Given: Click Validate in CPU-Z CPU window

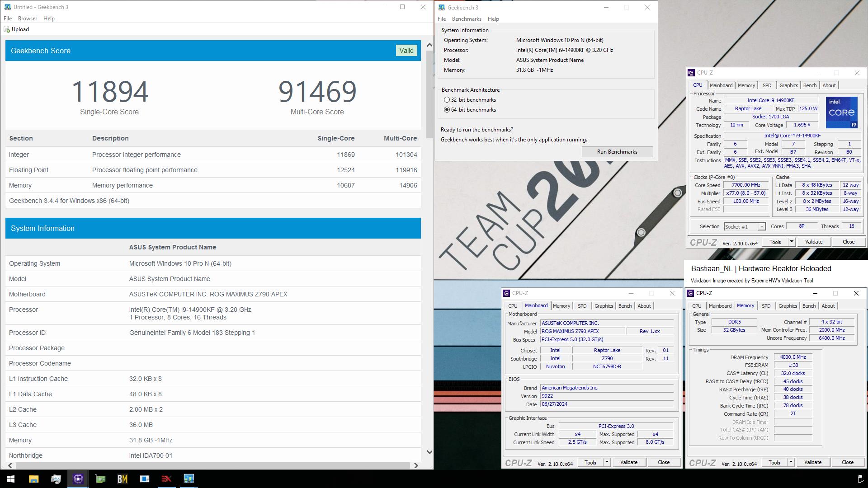Looking at the screenshot, I should pyautogui.click(x=814, y=242).
